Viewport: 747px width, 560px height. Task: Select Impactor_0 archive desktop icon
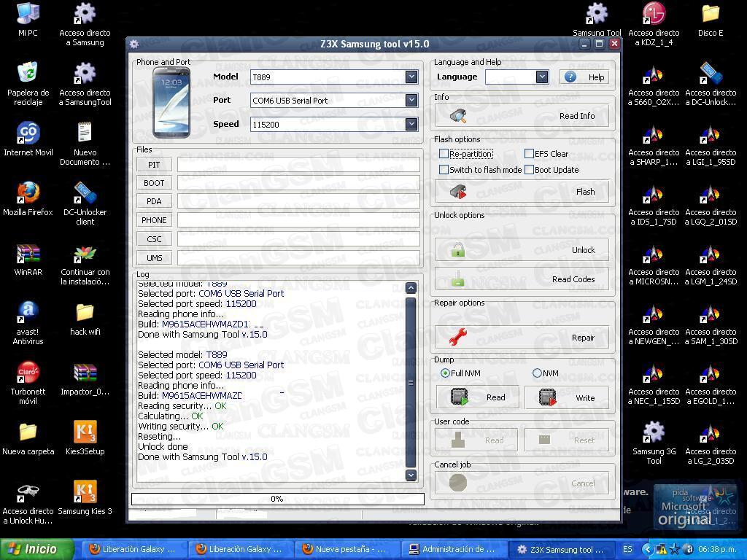[x=85, y=378]
